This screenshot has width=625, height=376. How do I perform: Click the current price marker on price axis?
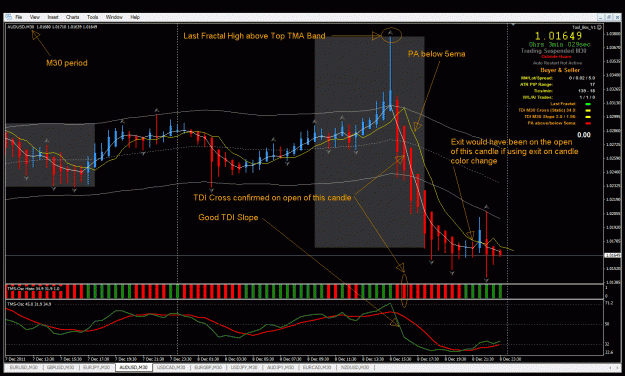coord(612,255)
